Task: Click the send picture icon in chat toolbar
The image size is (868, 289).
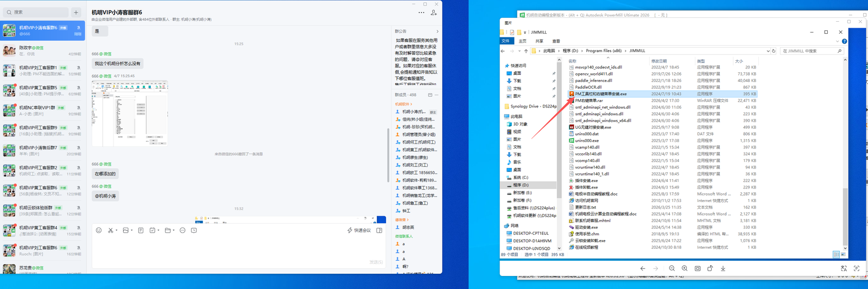Action: click(x=126, y=230)
